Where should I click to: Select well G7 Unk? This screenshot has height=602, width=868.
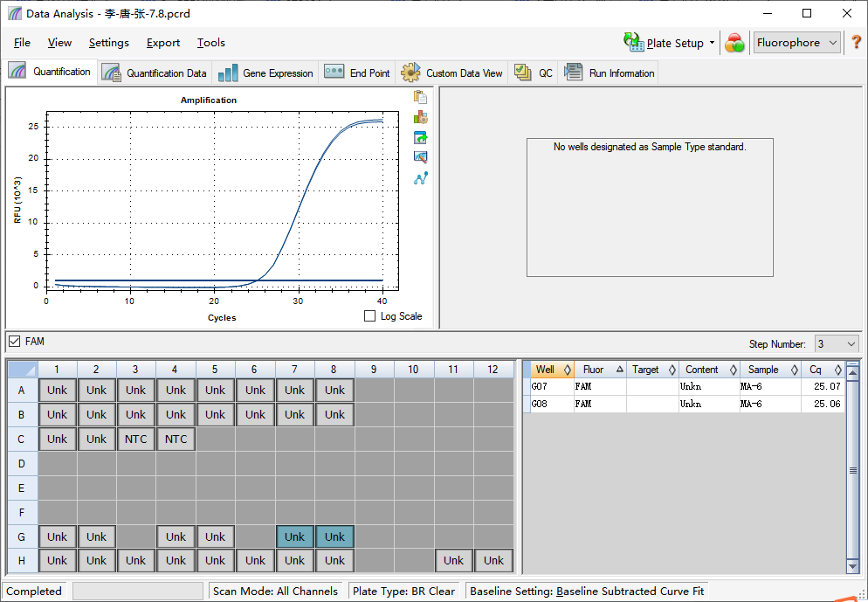pyautogui.click(x=294, y=536)
